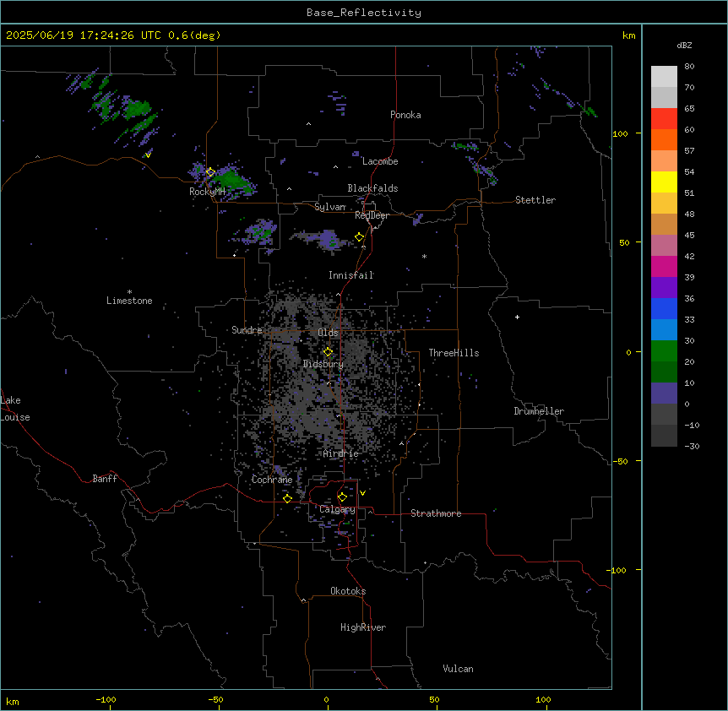Screen dimensions: 728x711
Task: Click the RockyMH label
Action: pyautogui.click(x=207, y=192)
